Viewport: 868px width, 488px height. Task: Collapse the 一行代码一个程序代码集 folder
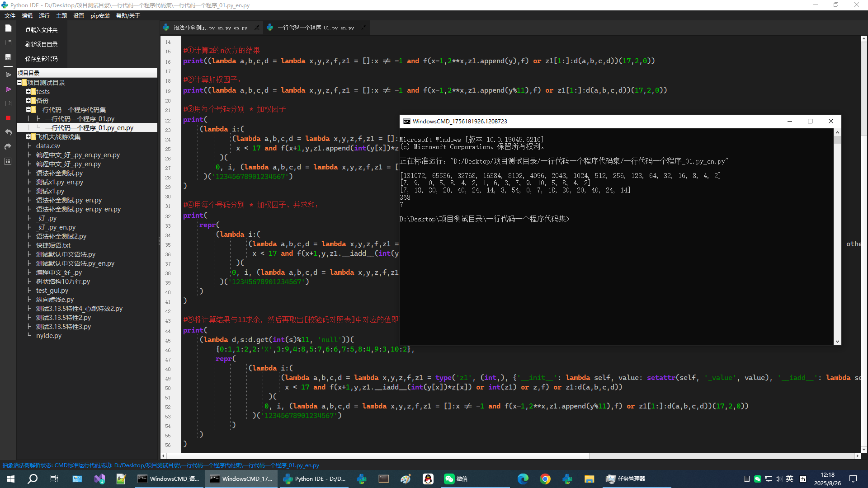pos(28,110)
